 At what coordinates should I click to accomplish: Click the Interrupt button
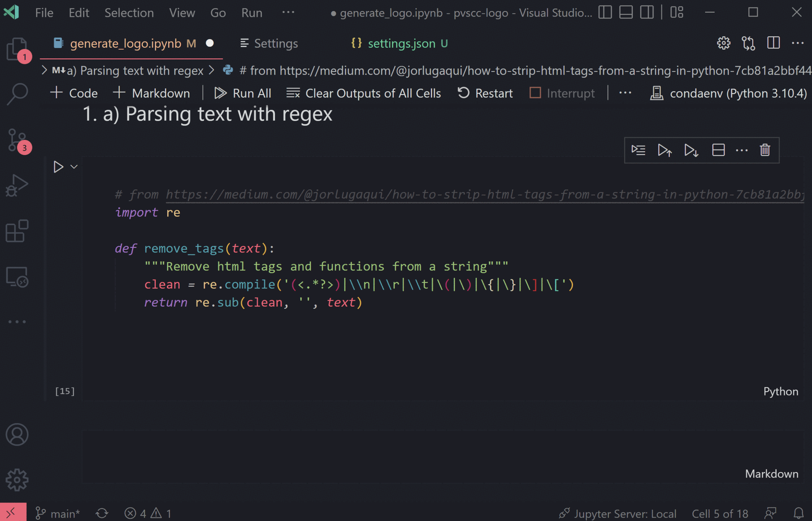tap(562, 93)
